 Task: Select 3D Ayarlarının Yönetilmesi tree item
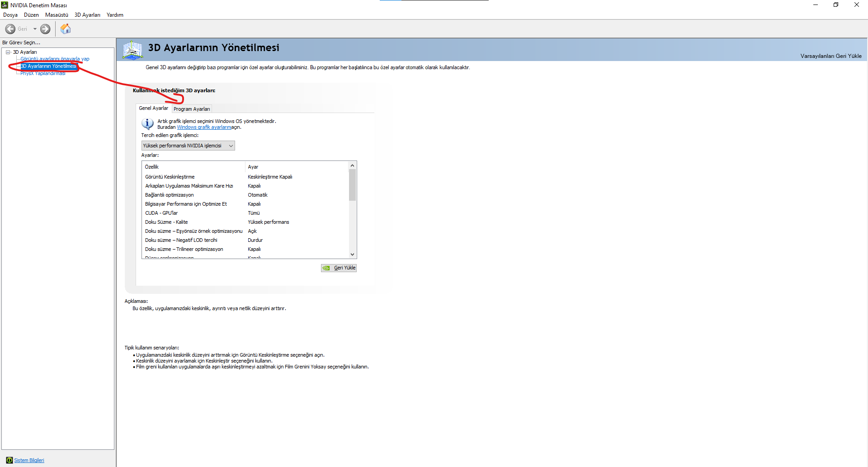click(48, 66)
